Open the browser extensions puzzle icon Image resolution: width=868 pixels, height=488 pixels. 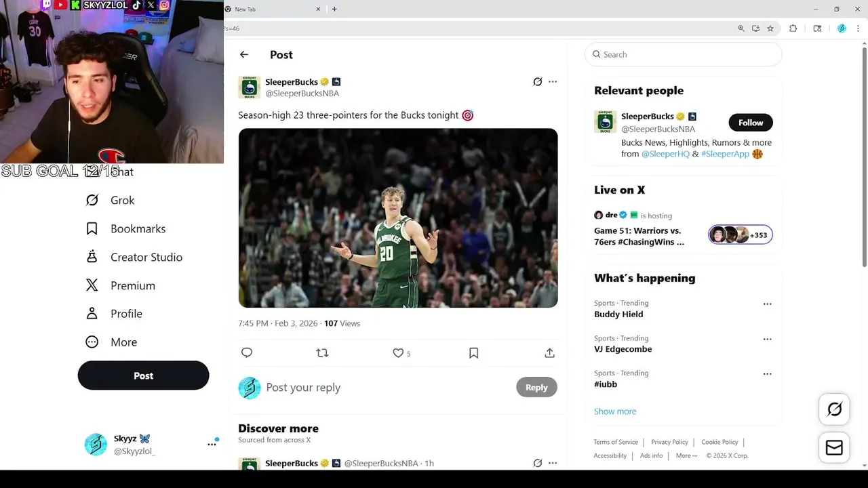[x=793, y=28]
